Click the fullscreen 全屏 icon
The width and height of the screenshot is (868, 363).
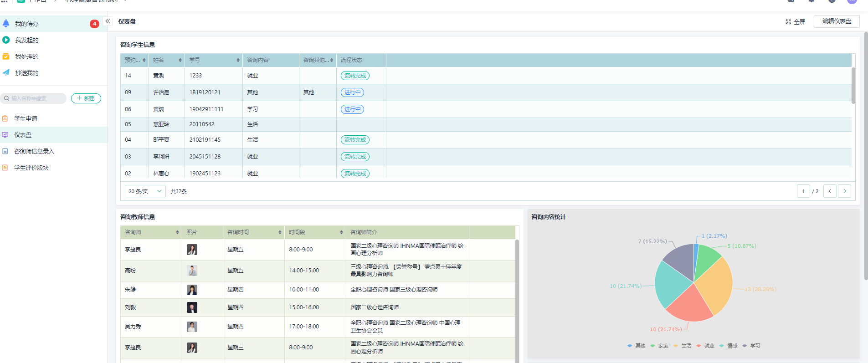[x=788, y=22]
